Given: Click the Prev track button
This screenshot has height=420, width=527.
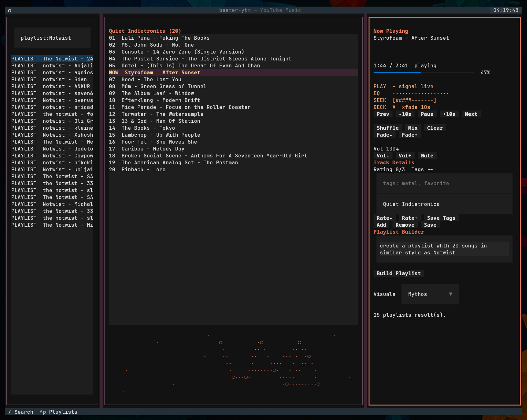Looking at the screenshot, I should pyautogui.click(x=383, y=114).
